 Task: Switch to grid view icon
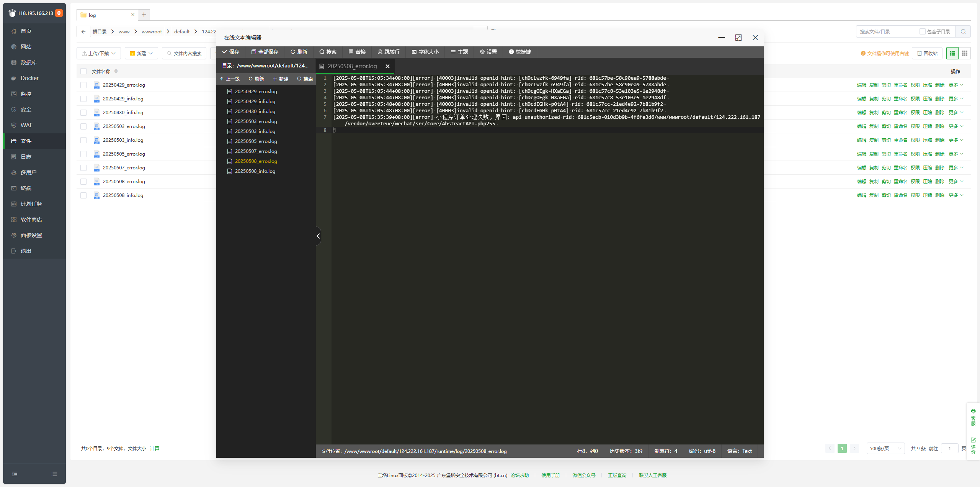click(x=965, y=53)
